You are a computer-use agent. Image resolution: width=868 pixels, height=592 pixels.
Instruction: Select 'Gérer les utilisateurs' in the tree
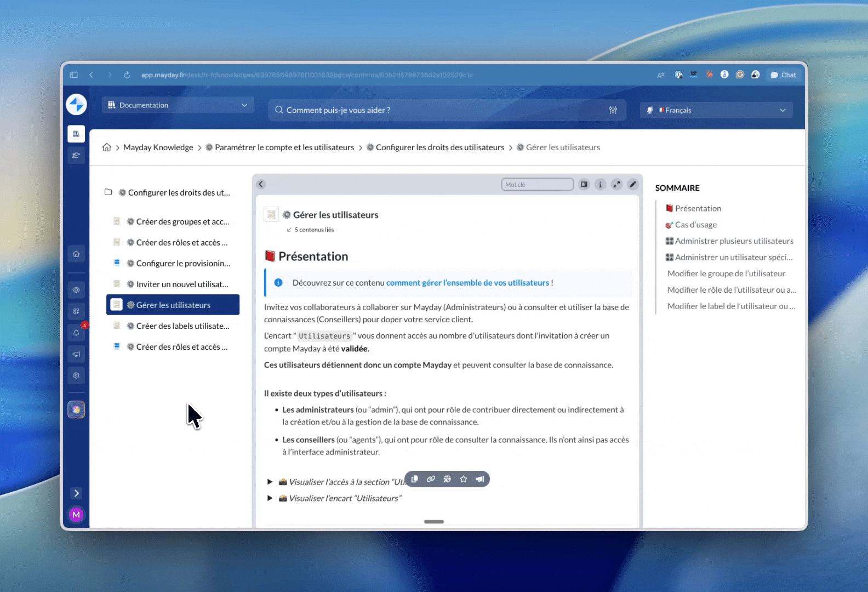pos(173,305)
